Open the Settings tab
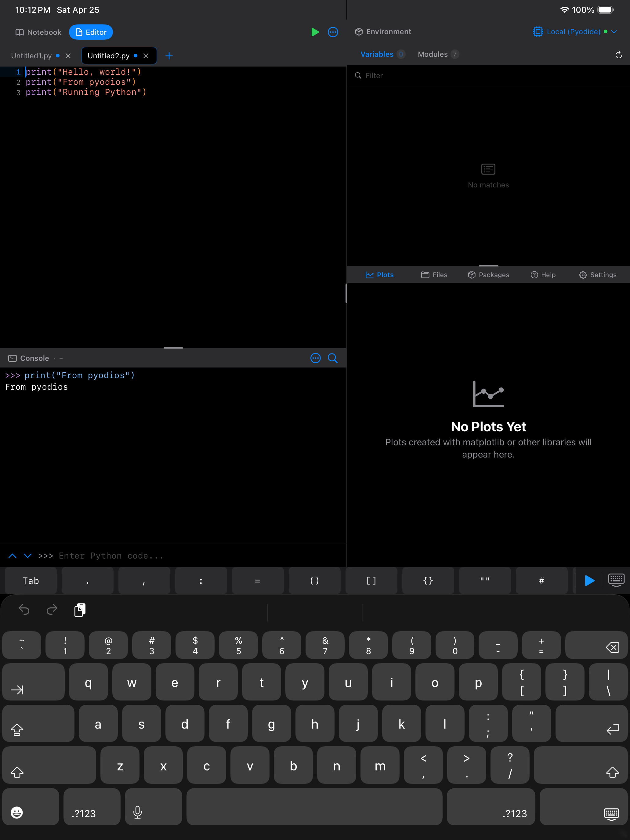Screen dimensions: 630x840 click(x=597, y=275)
